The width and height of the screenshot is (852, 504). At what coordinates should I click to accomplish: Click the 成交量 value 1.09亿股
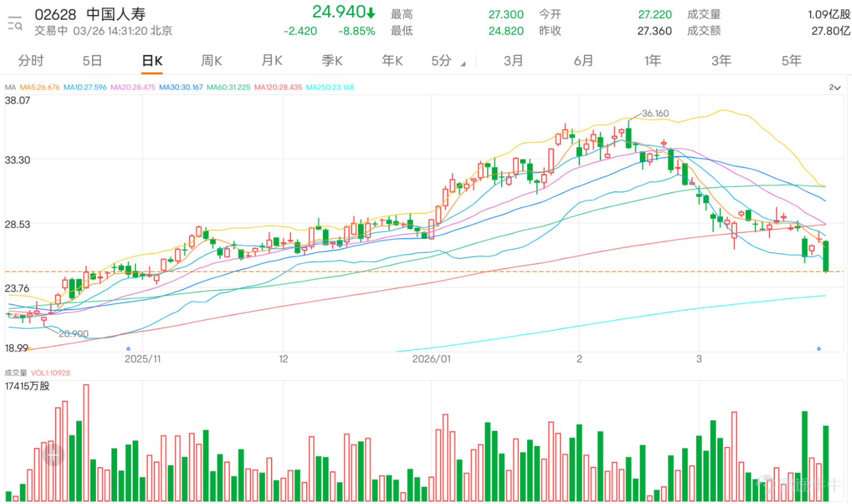coord(829,14)
